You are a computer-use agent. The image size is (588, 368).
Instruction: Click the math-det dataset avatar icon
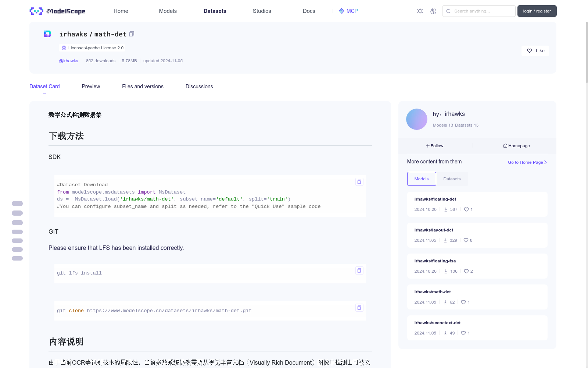pyautogui.click(x=47, y=34)
